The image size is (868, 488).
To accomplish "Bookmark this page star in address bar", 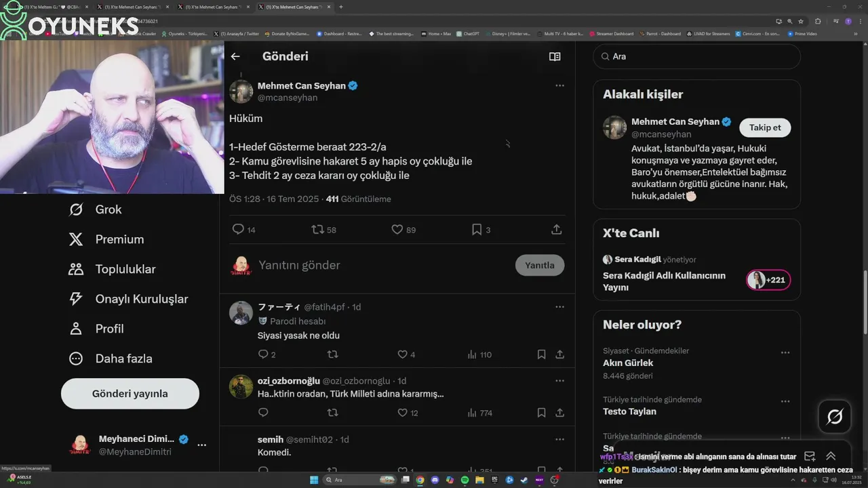I will 801,21.
